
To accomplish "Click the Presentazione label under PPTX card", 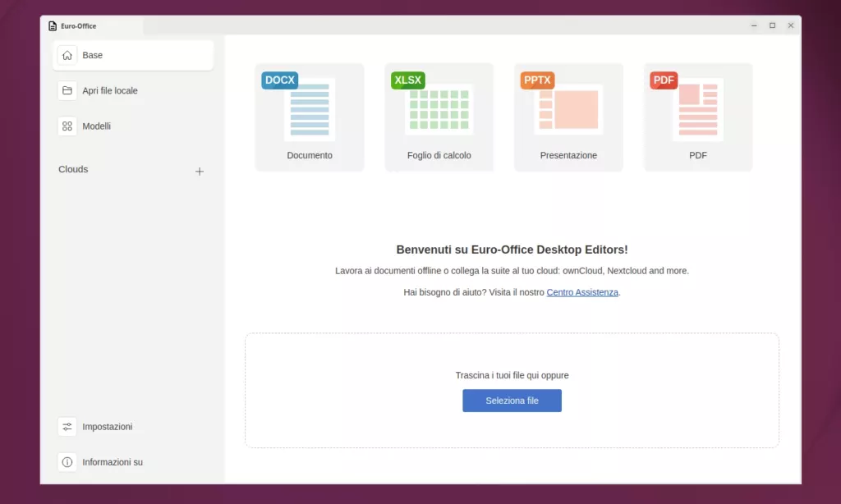I will 568,155.
